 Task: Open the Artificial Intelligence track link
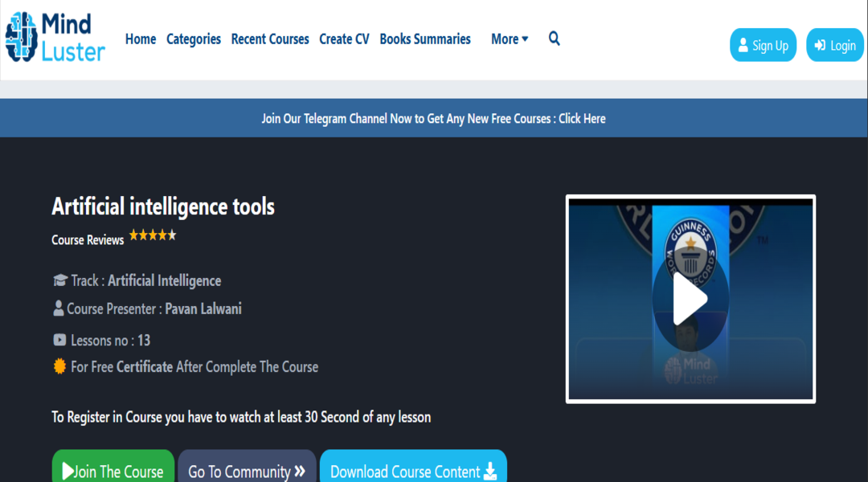(x=165, y=280)
